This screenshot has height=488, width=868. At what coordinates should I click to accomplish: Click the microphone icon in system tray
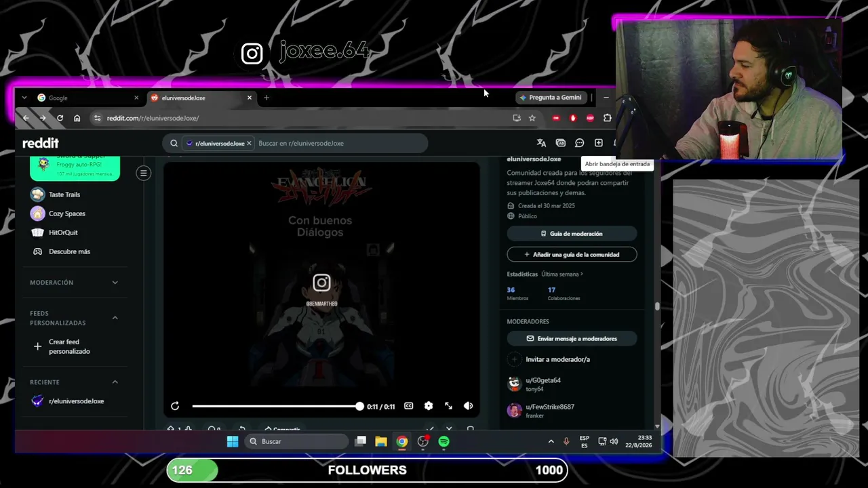566,441
